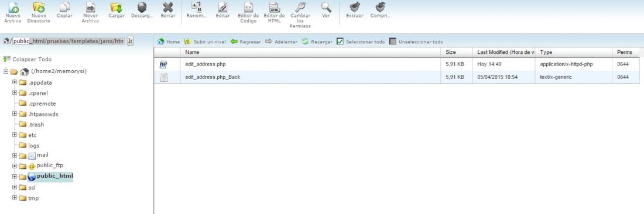The width and height of the screenshot is (644, 214).
Task: Delete with the Borrar X icon
Action: tap(168, 8)
